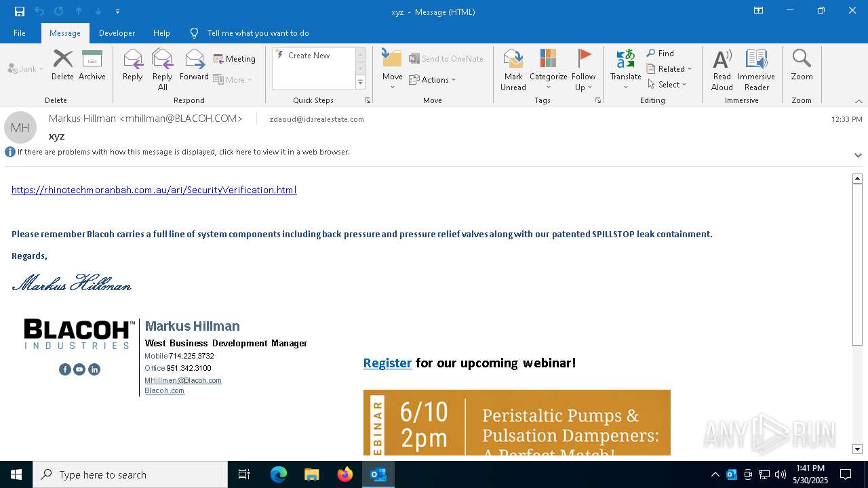This screenshot has height=488, width=868.
Task: Click the Register webinar link
Action: click(387, 363)
